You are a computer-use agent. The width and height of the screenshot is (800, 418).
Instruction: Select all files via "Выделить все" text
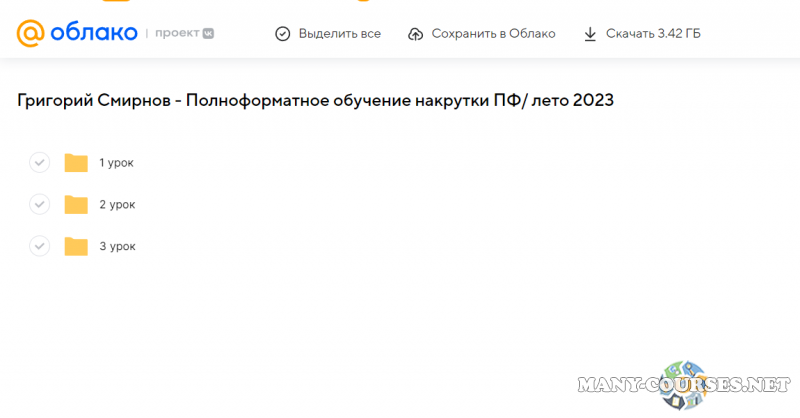click(339, 34)
